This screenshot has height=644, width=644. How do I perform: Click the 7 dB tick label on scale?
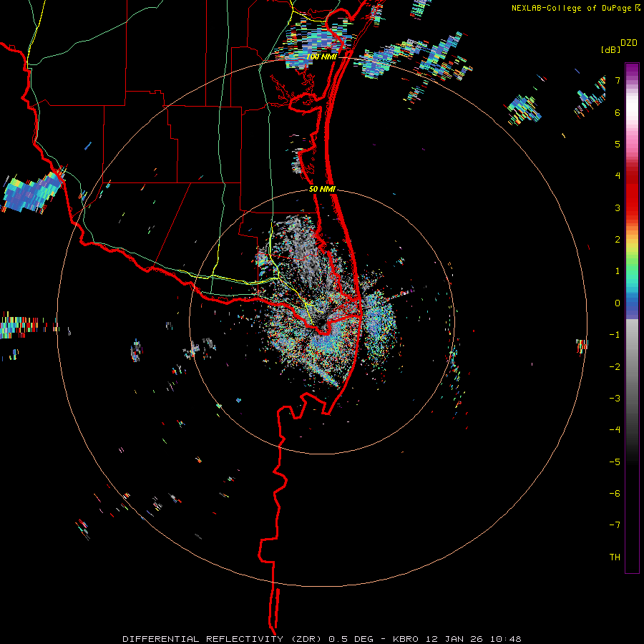618,80
